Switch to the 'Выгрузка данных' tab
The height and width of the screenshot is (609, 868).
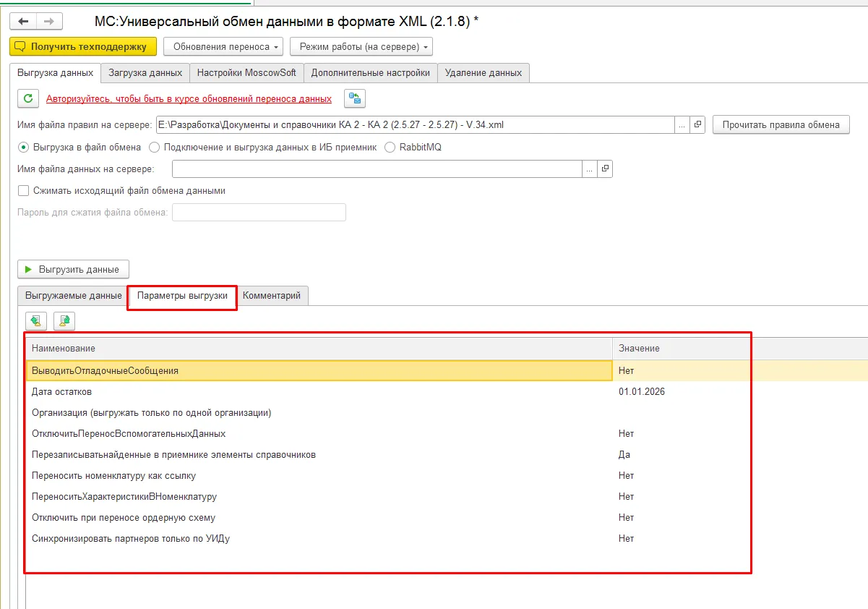pyautogui.click(x=55, y=72)
